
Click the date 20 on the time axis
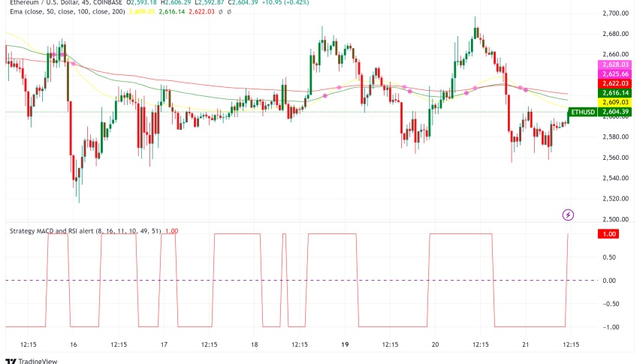point(435,344)
